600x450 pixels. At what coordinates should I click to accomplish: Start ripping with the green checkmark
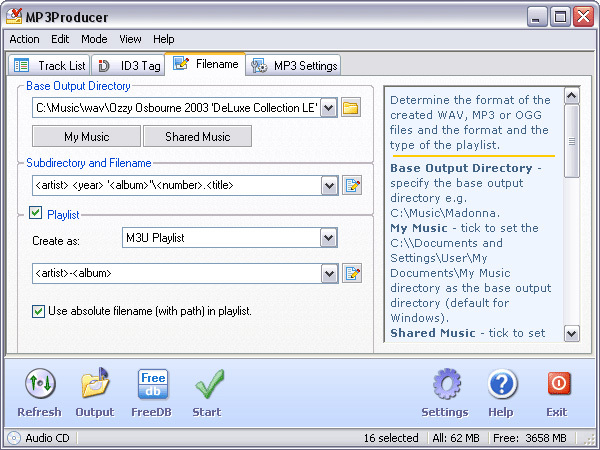click(209, 384)
